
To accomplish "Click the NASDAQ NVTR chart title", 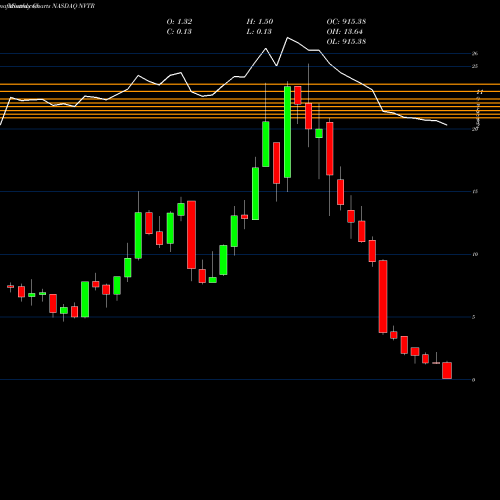I will click(x=47, y=6).
